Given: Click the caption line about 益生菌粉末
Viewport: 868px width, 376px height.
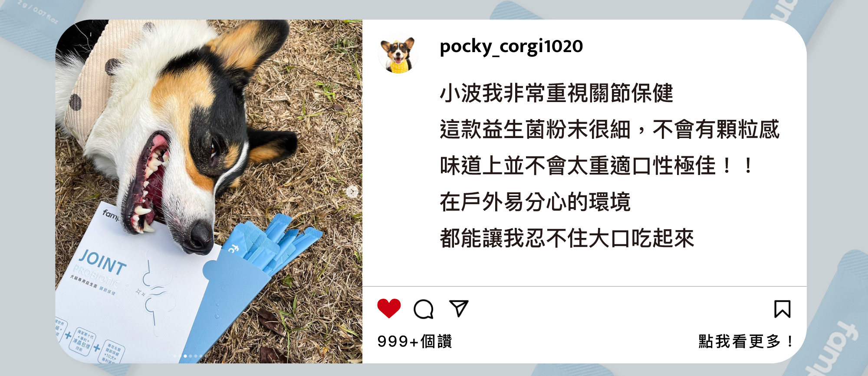Looking at the screenshot, I should (609, 129).
